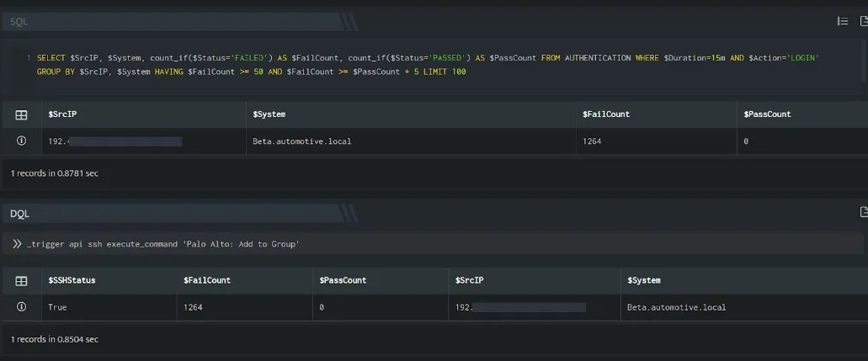
Task: Click info icon of the SQL result row
Action: [x=21, y=141]
